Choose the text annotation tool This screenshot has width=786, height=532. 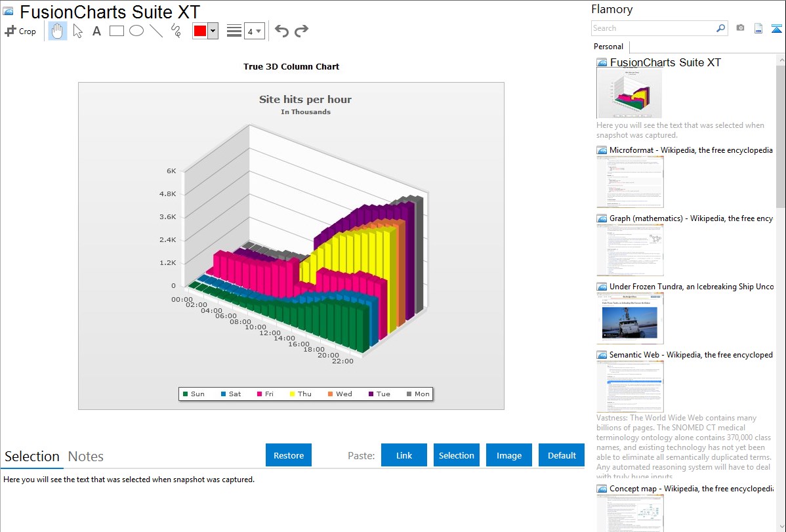96,31
